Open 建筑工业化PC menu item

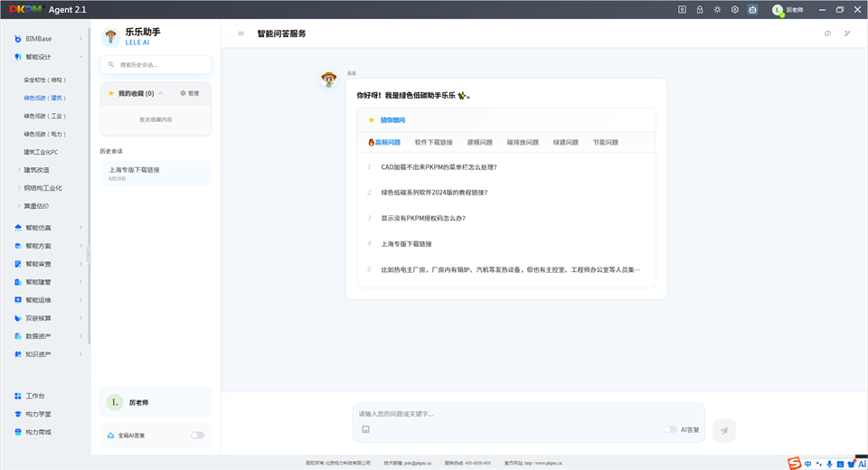point(41,152)
